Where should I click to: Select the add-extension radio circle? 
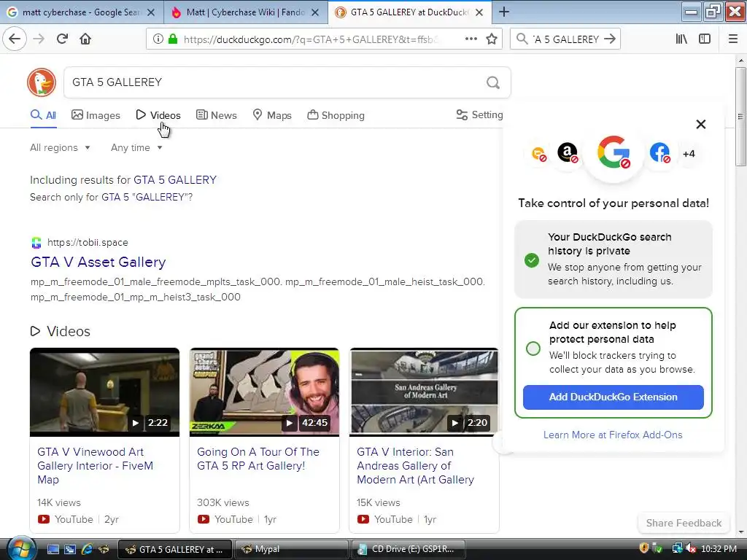click(533, 348)
